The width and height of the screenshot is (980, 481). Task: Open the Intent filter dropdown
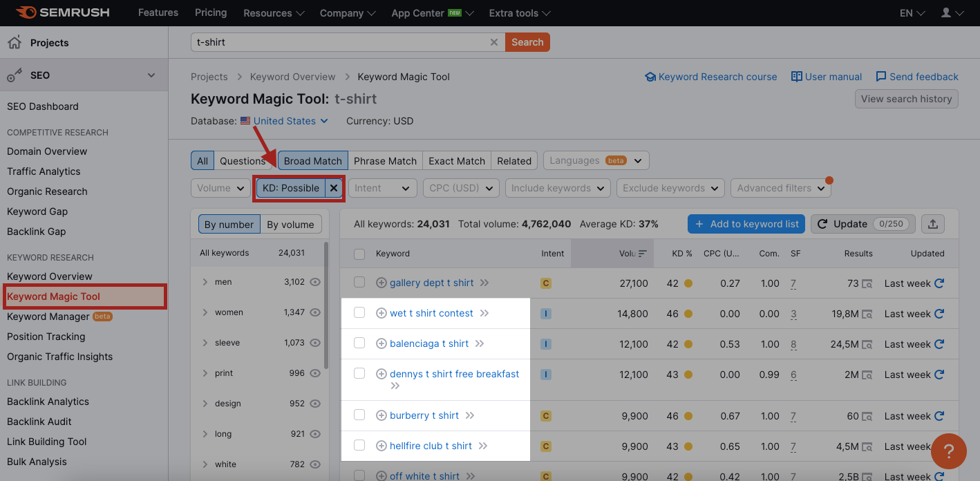click(x=383, y=188)
